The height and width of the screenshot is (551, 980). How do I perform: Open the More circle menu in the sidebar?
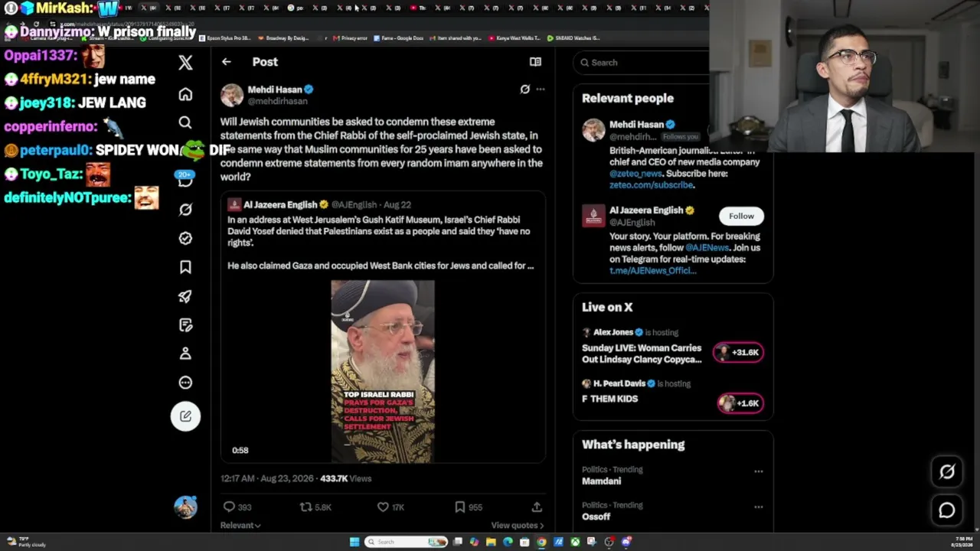pyautogui.click(x=185, y=383)
